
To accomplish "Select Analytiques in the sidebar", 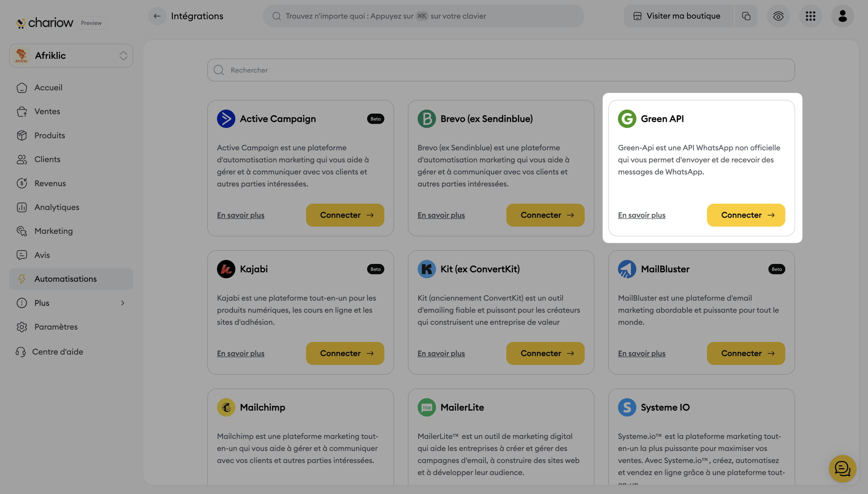I will (x=57, y=207).
